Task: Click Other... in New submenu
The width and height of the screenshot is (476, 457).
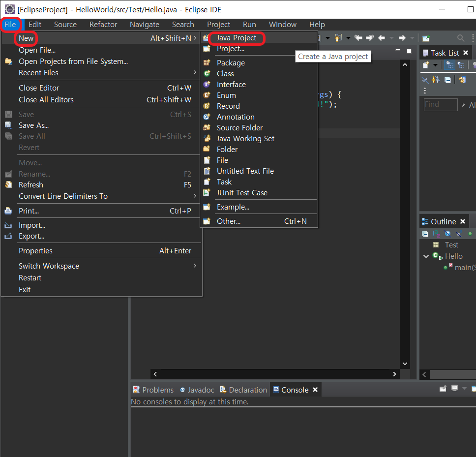Action: [260, 221]
